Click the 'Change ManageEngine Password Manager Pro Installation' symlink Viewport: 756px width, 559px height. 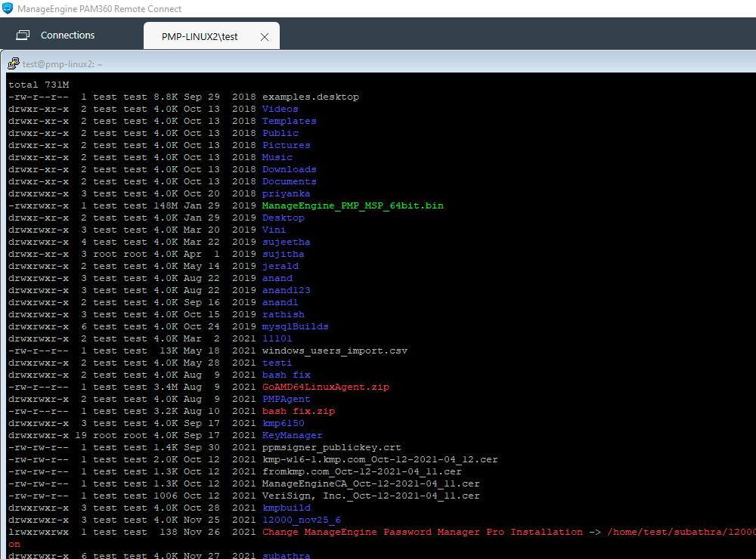click(423, 532)
